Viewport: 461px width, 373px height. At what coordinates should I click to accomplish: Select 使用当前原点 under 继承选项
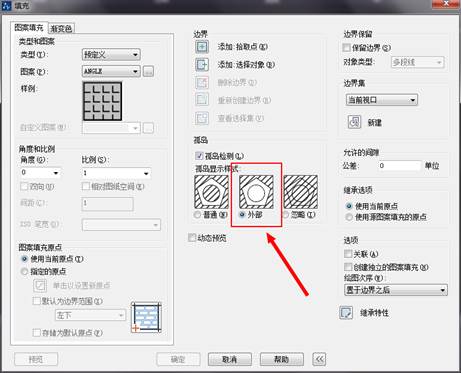coord(349,206)
